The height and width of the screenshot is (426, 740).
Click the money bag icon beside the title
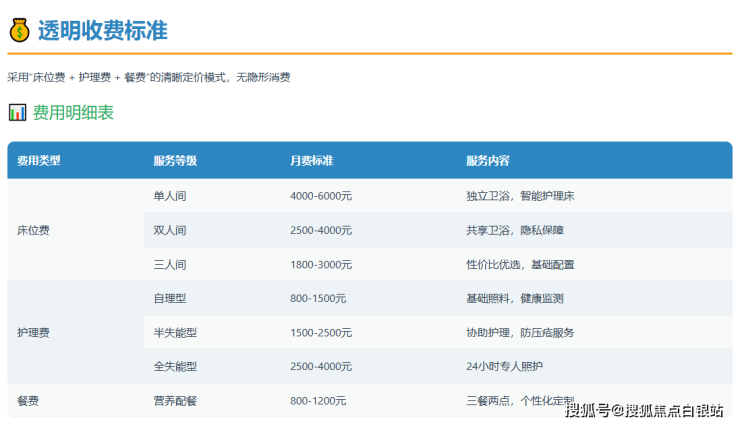(19, 30)
